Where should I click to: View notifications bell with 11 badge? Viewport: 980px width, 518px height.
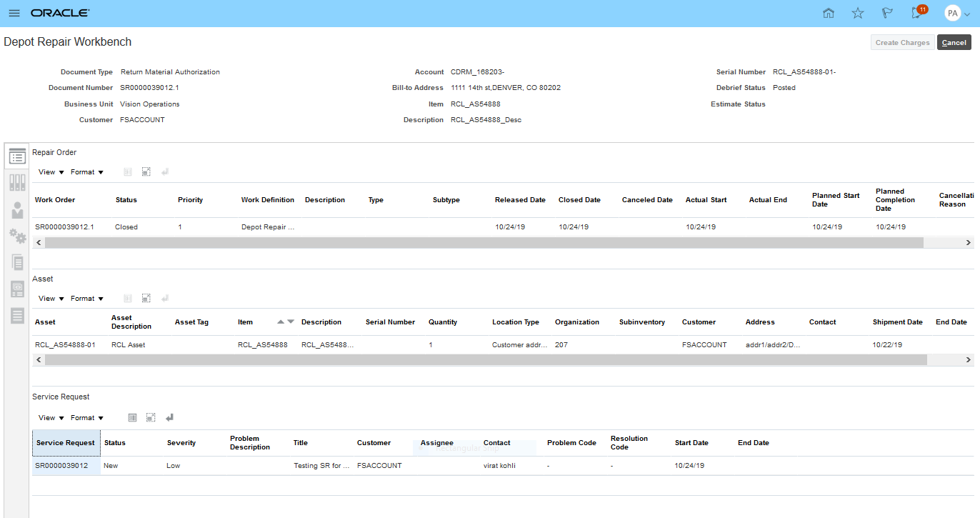coord(918,13)
